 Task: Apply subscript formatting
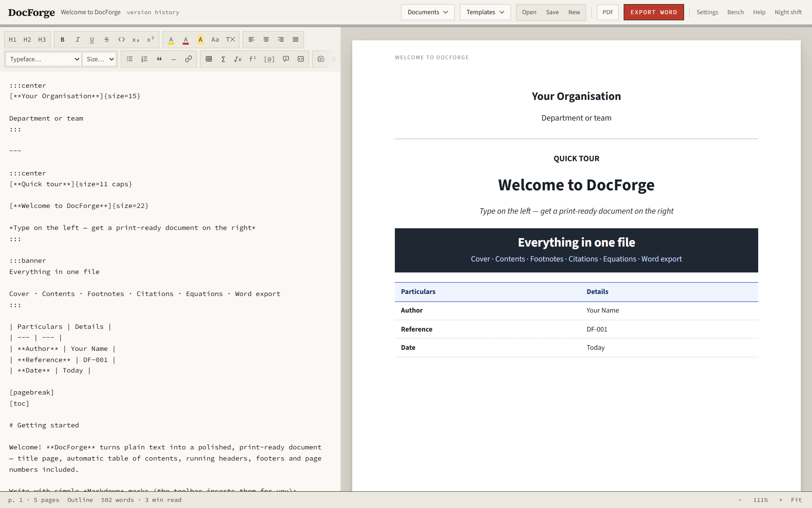(x=136, y=40)
